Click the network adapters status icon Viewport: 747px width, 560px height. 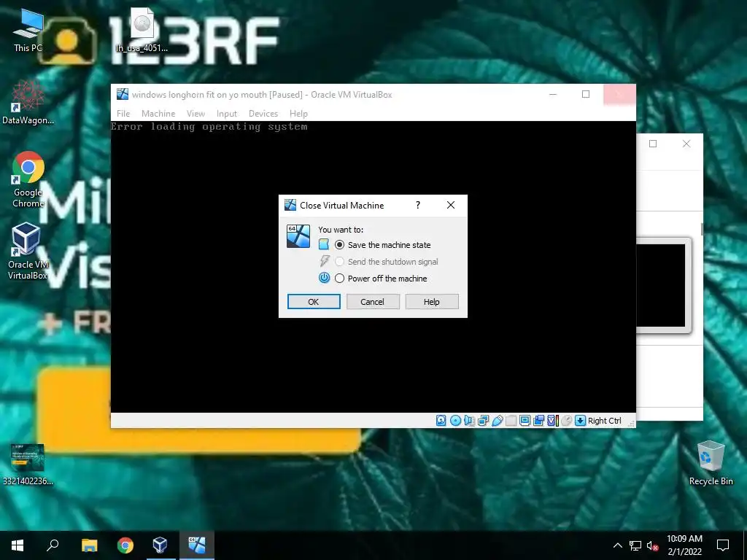483,421
